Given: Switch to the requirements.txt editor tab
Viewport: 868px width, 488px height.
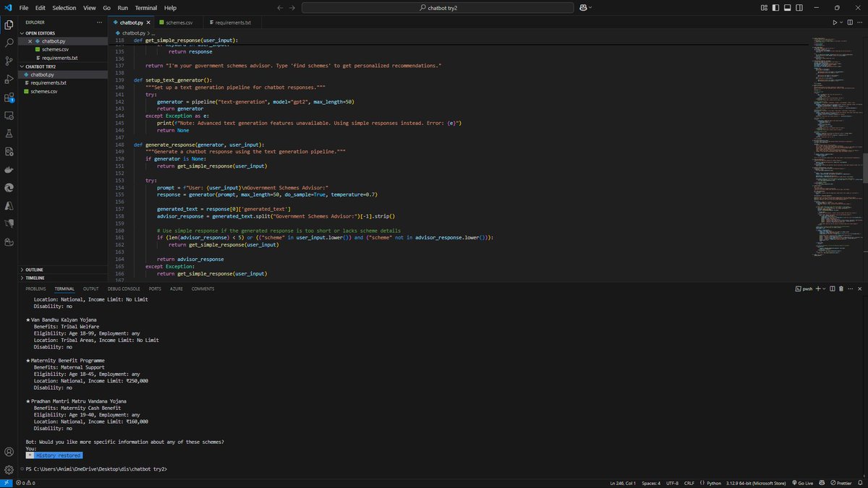Looking at the screenshot, I should 233,22.
